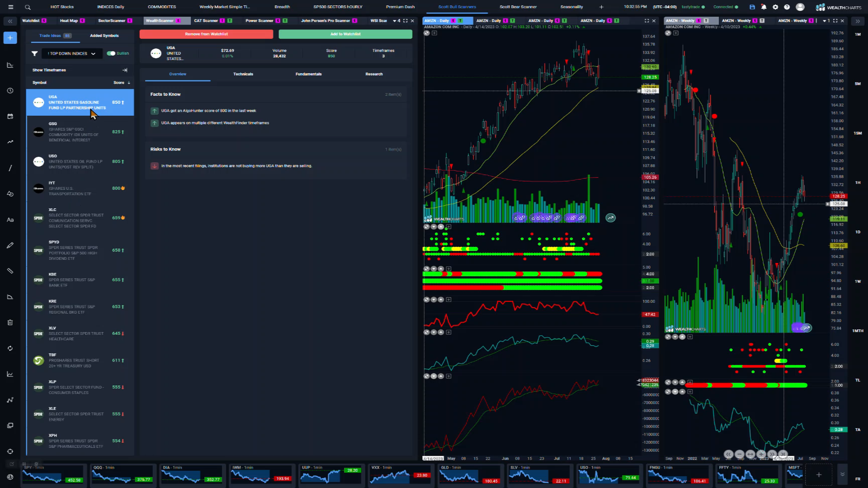Select the ruler measure tool

tap(10, 271)
